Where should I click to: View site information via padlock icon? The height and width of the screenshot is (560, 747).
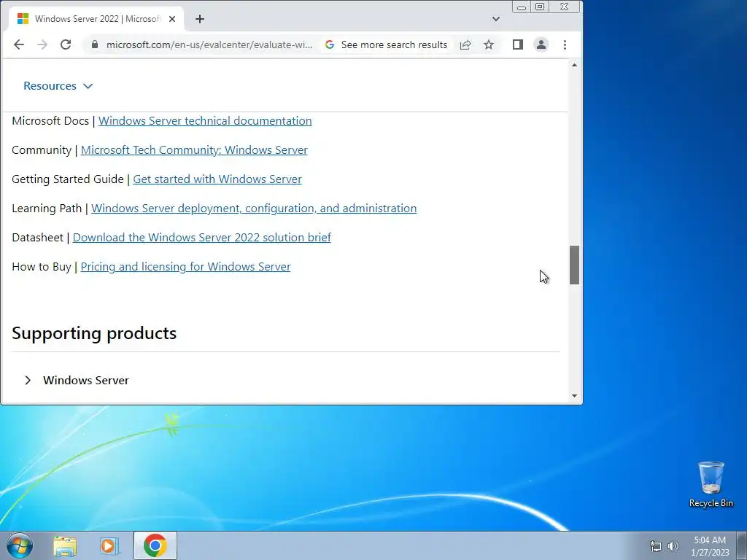click(x=95, y=44)
